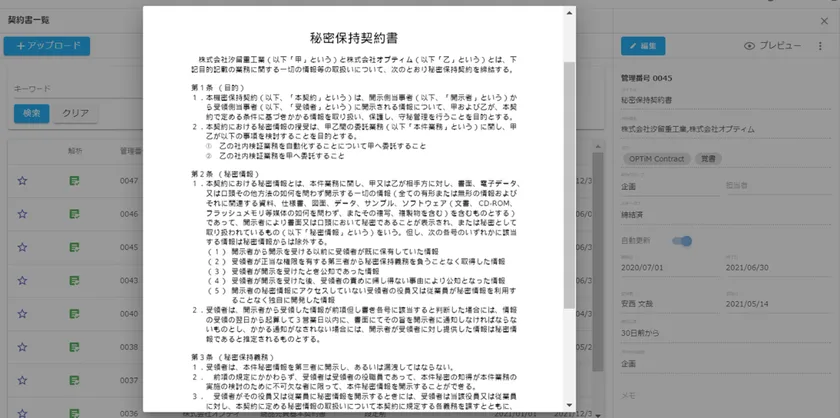
Task: Star the contract row 0046
Action: 22,213
